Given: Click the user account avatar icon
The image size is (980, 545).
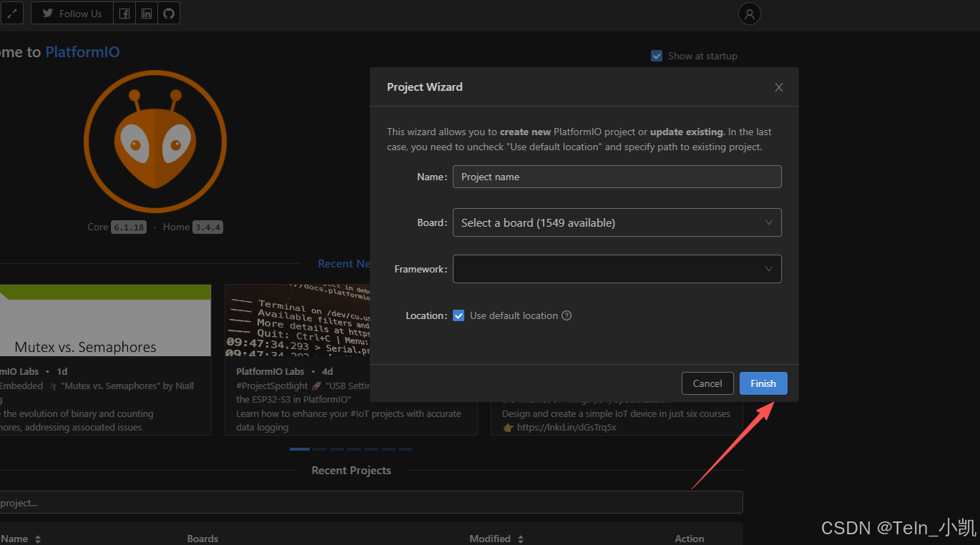Looking at the screenshot, I should coord(749,14).
